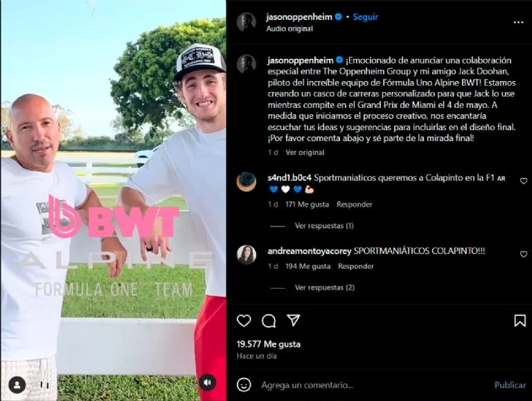Like andreamontoyacorey's comment heart

tap(524, 254)
